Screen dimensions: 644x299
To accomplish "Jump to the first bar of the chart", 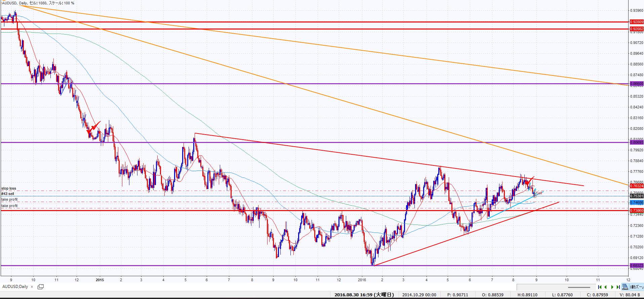I will [x=600, y=287].
